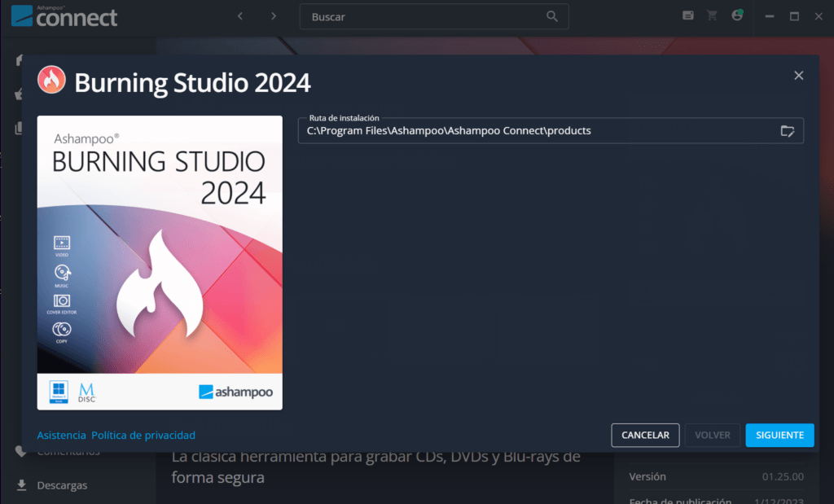This screenshot has width=834, height=504.
Task: Click the CANCELAR button
Action: [645, 435]
